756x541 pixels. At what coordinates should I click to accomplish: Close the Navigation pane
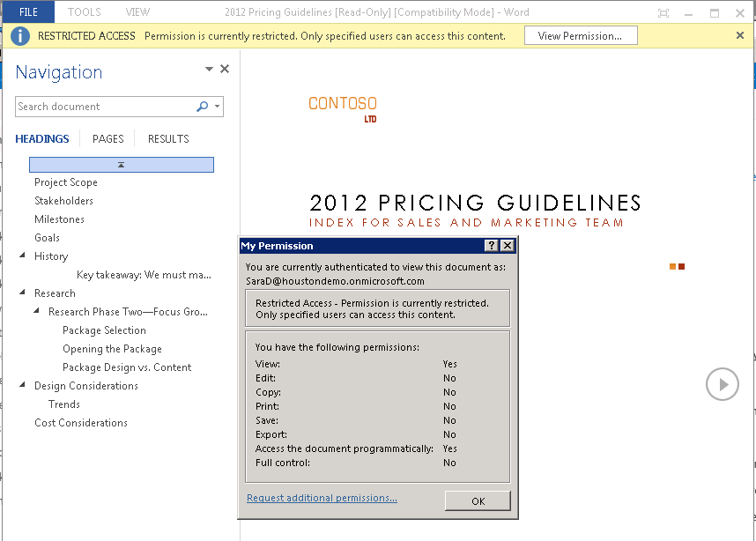pyautogui.click(x=225, y=69)
